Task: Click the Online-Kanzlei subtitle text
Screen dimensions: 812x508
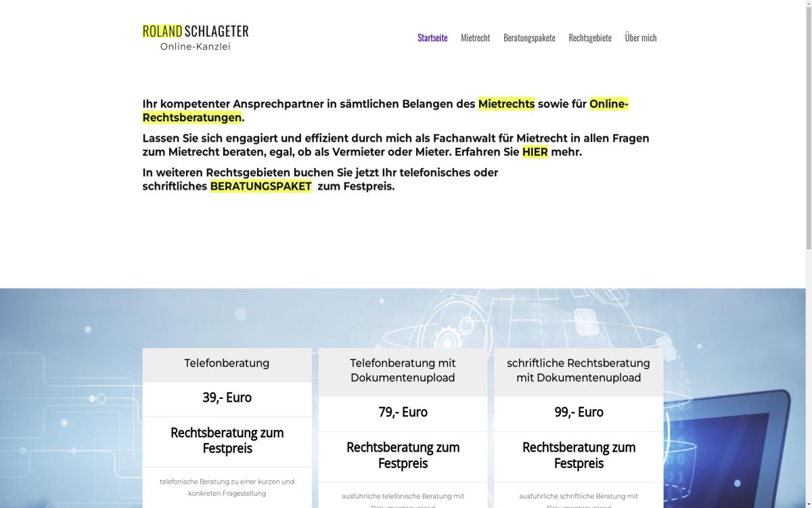Action: click(x=195, y=46)
